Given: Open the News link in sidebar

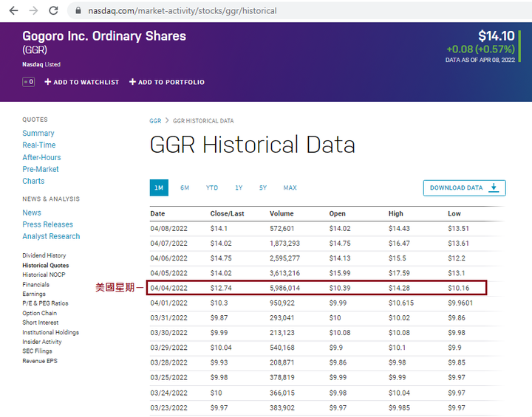Looking at the screenshot, I should pos(32,213).
